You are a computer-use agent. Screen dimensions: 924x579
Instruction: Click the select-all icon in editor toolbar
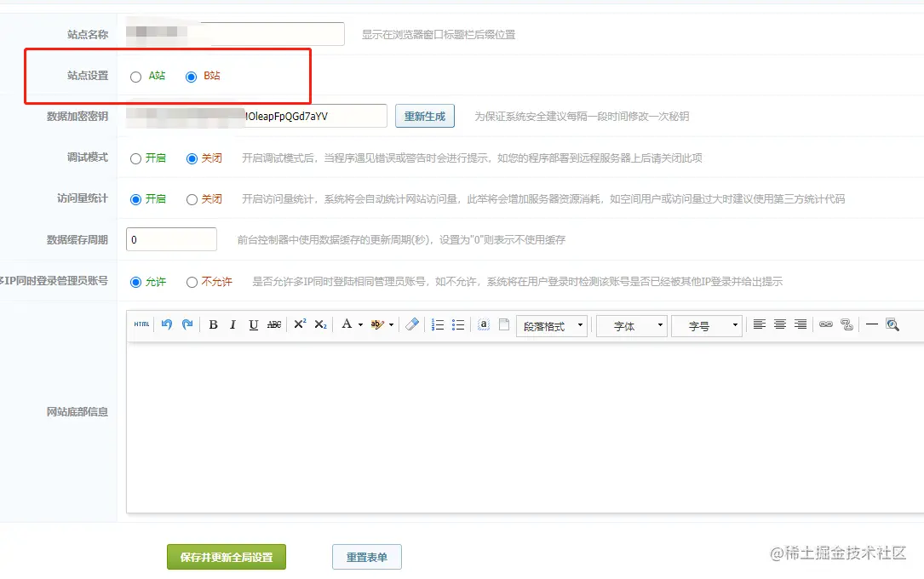[x=483, y=324]
